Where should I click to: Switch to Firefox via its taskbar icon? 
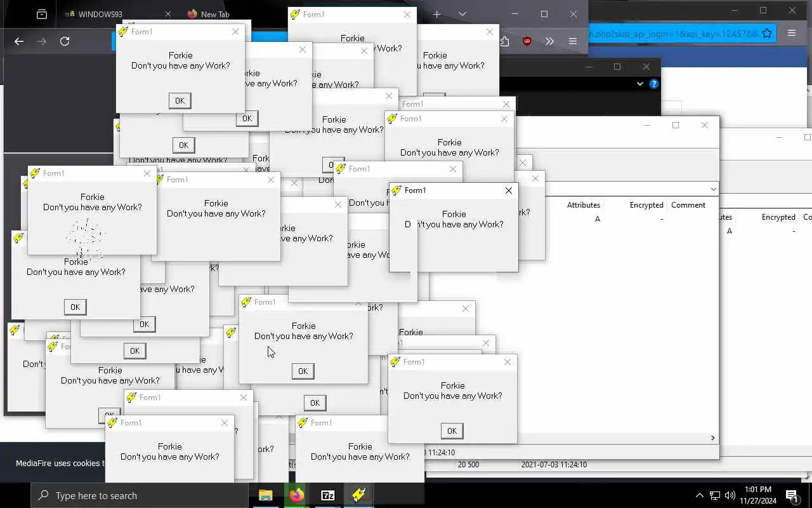click(297, 495)
